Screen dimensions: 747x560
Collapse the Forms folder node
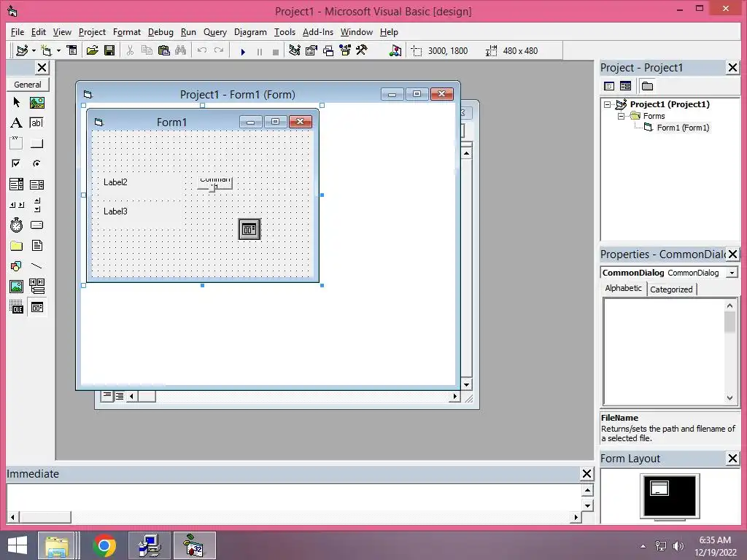click(622, 116)
